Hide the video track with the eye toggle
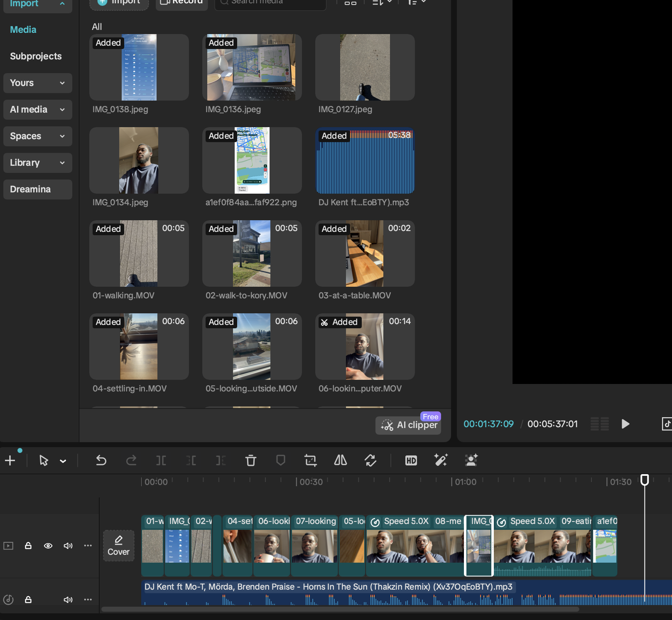672x620 pixels. click(48, 546)
